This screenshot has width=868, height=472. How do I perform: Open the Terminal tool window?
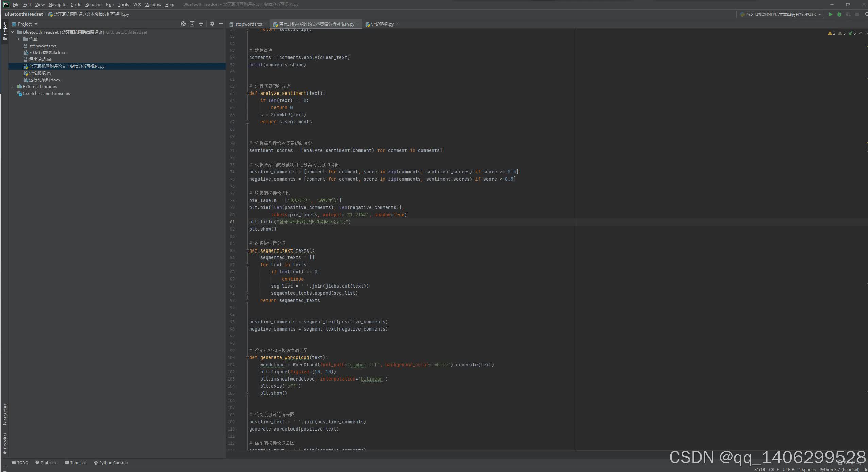pos(75,462)
